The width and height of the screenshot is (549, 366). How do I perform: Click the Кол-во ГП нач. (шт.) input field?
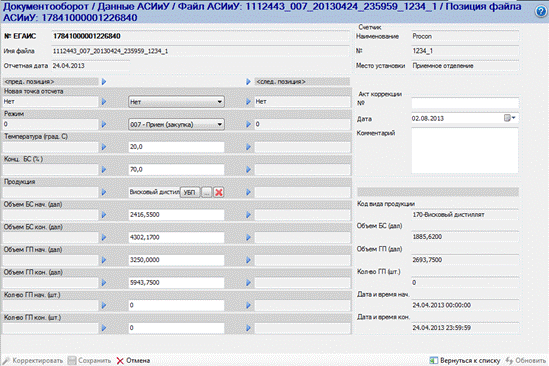[176, 305]
